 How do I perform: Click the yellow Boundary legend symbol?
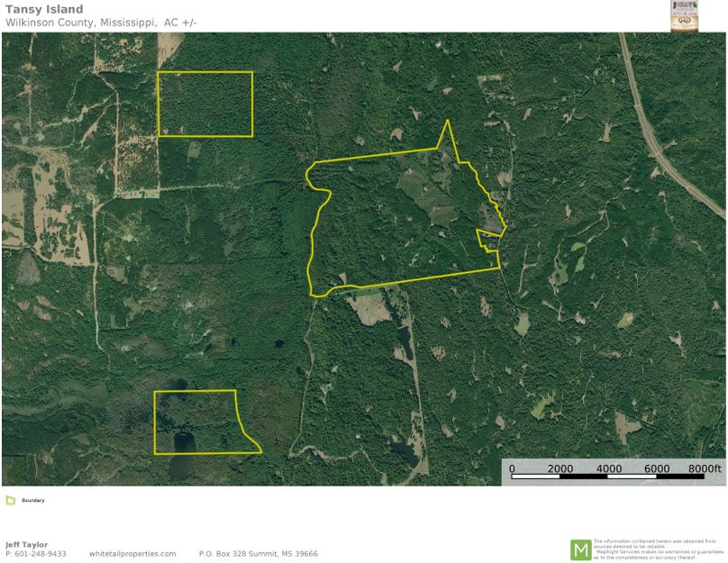pyautogui.click(x=9, y=500)
